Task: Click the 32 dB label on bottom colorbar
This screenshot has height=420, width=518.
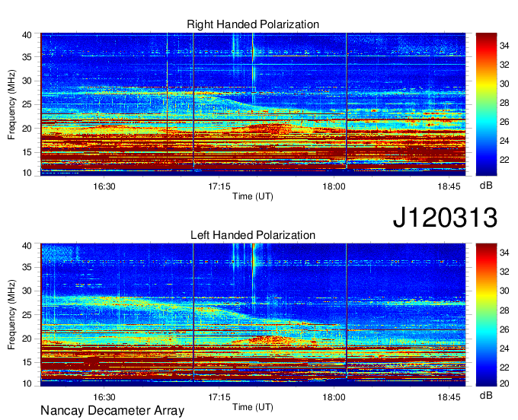Action: coord(504,272)
